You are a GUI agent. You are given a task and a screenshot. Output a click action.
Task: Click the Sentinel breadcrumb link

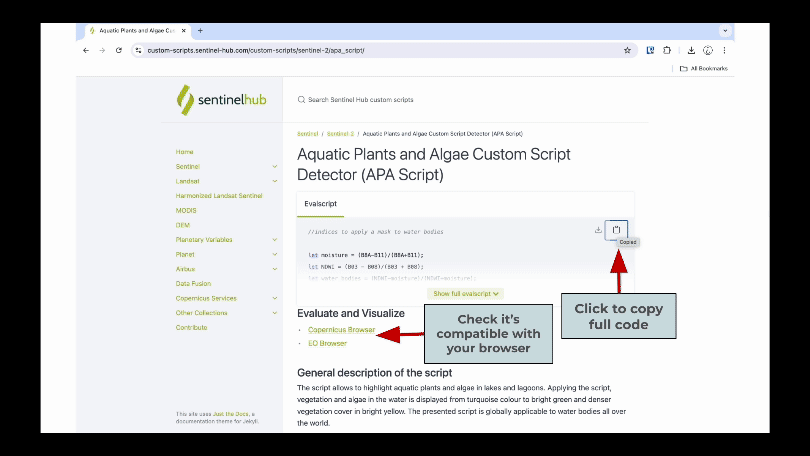307,134
